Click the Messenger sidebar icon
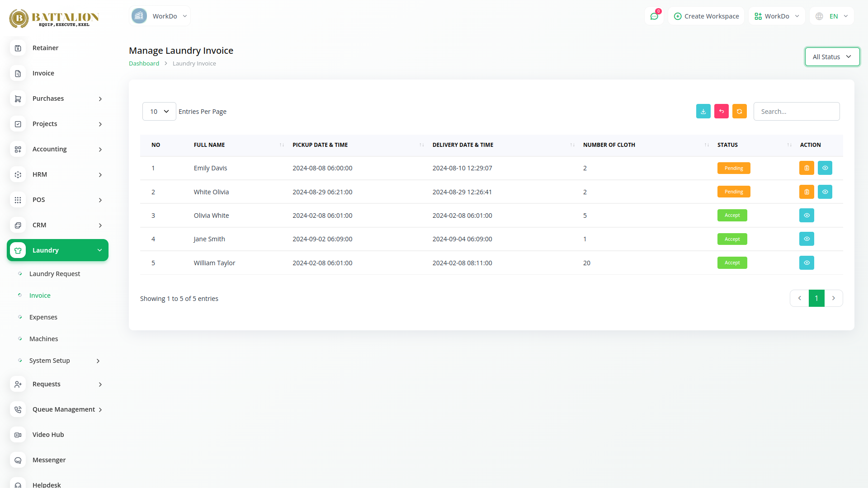The width and height of the screenshot is (868, 488). pos(18,460)
